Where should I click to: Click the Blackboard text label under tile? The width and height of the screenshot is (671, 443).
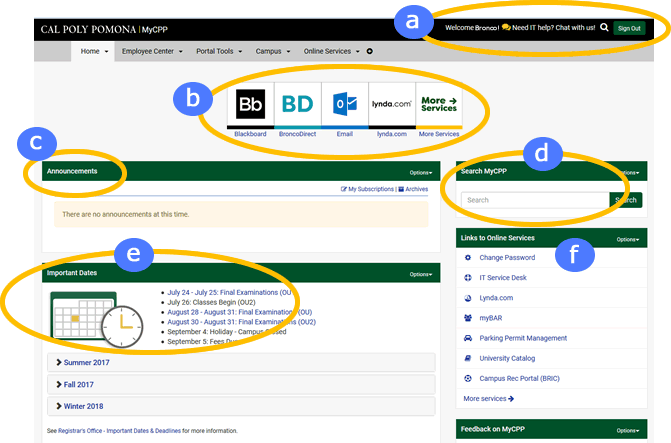point(250,134)
